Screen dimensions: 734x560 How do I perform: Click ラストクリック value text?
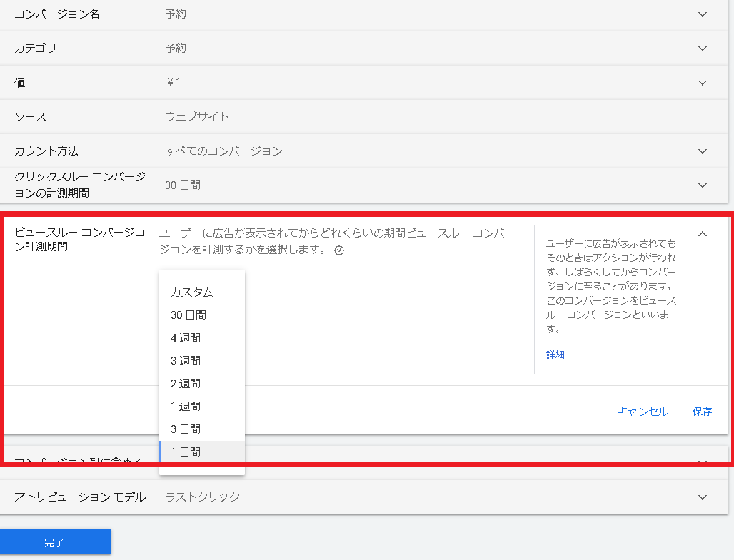[203, 497]
